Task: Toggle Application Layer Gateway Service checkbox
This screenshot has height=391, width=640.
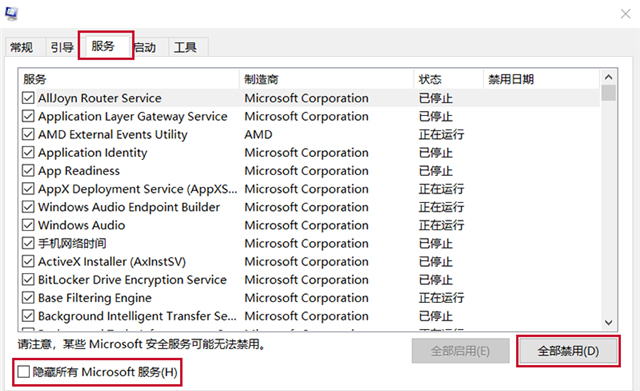Action: pos(28,116)
